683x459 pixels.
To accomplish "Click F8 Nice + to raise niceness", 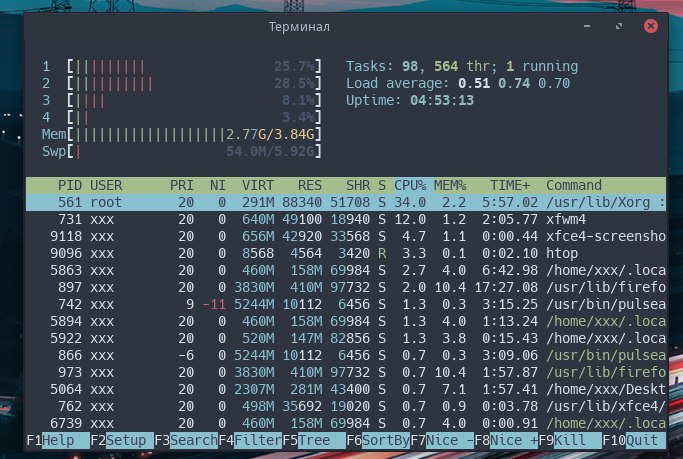I will tap(506, 440).
